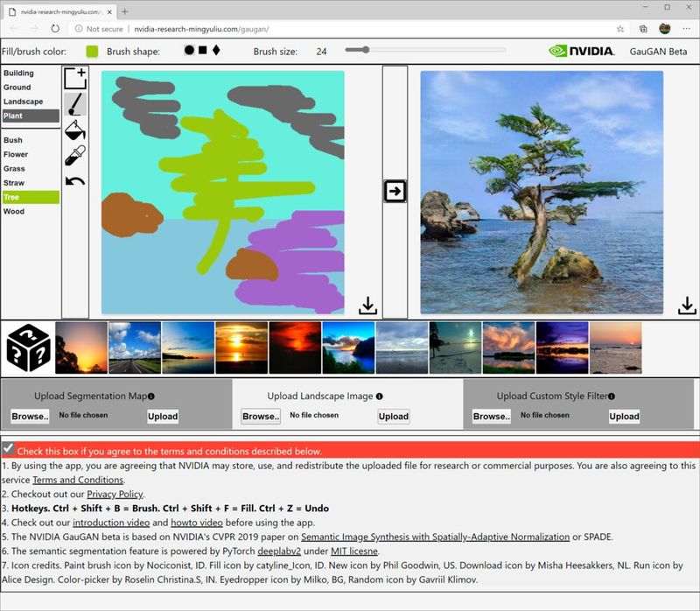The image size is (700, 611).
Task: Click the browser address bar URL
Action: [x=201, y=29]
